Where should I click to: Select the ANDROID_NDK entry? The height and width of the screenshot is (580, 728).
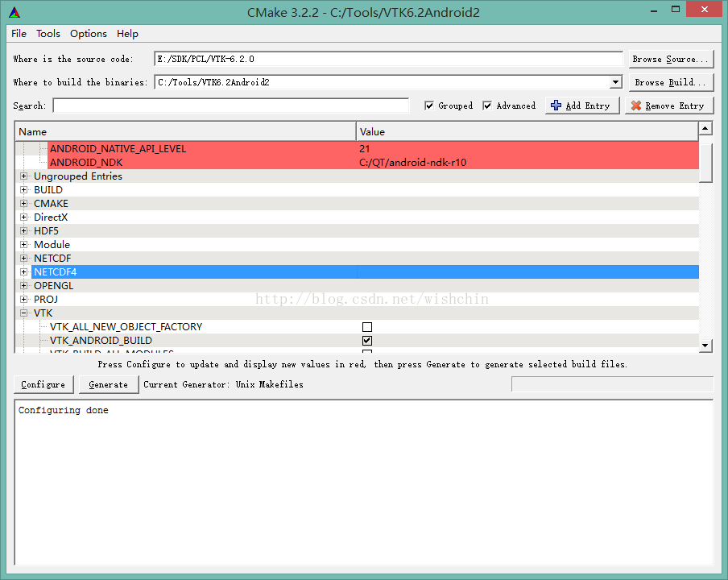[x=86, y=163]
